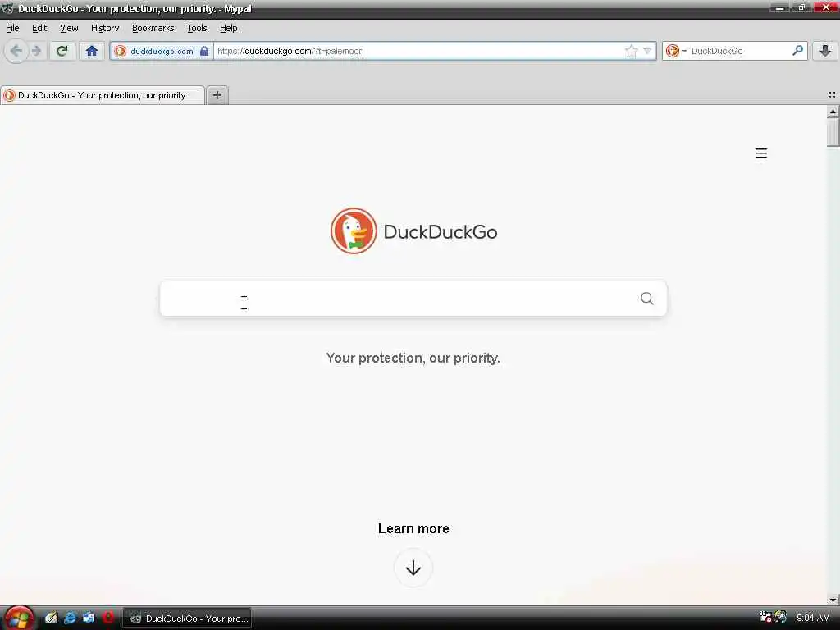This screenshot has height=630, width=840.
Task: Open a new tab with the plus button
Action: pos(217,95)
